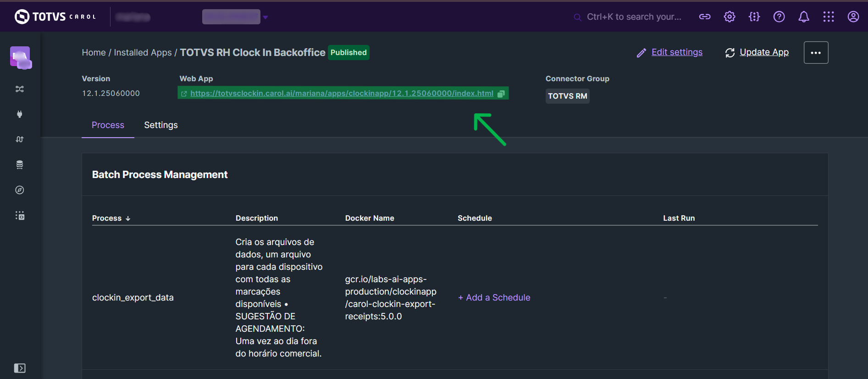Click the TOTVS RH Clock In Backoffice title
Screen dimensions: 868x379
pos(253,53)
